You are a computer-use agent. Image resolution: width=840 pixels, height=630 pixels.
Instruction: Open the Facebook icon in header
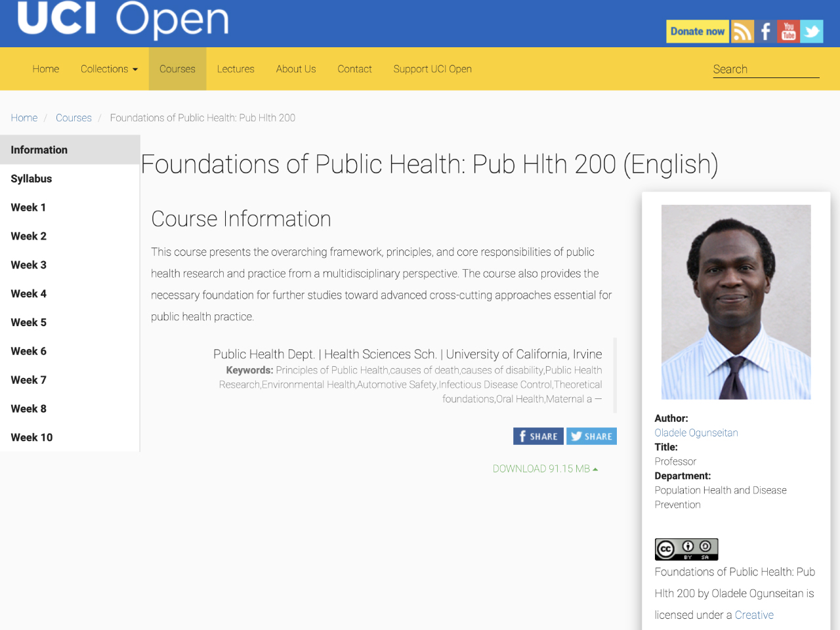point(765,31)
